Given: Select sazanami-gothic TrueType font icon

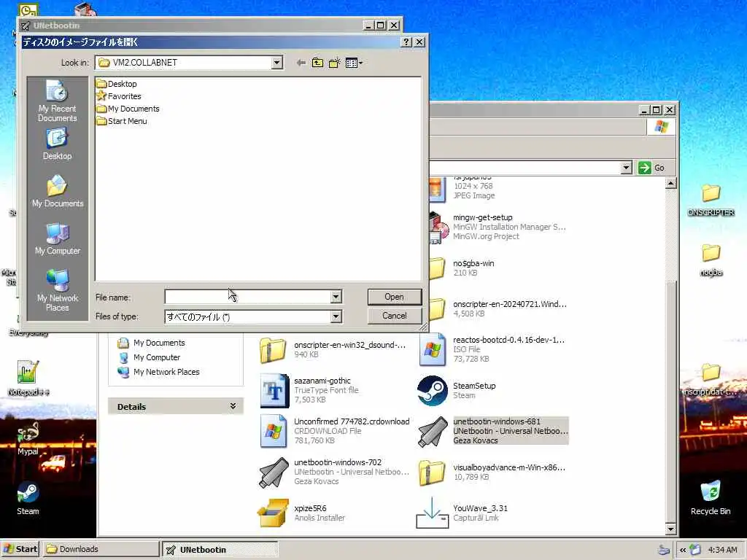Looking at the screenshot, I should pyautogui.click(x=274, y=391).
